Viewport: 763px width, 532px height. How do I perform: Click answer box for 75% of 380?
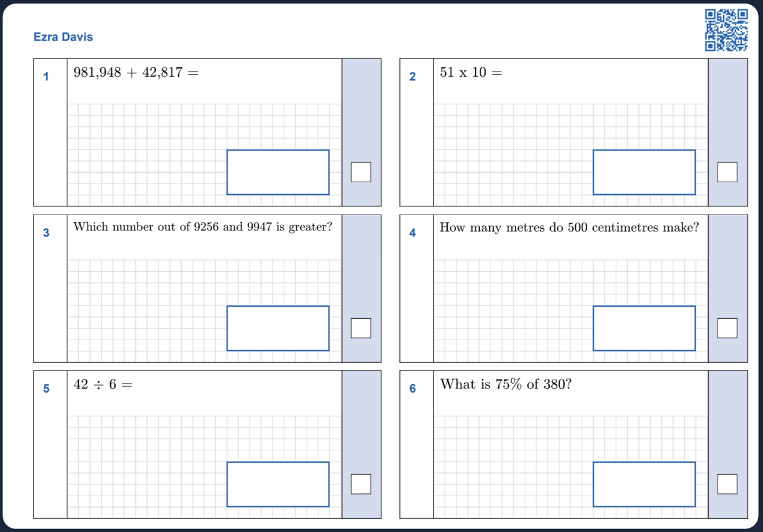[x=644, y=484]
